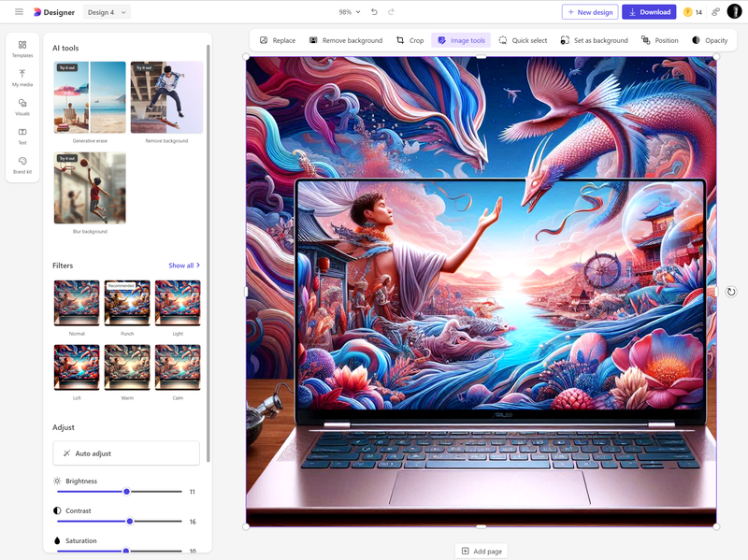Click the Brightness slider handle
Image resolution: width=748 pixels, height=560 pixels.
(x=126, y=492)
